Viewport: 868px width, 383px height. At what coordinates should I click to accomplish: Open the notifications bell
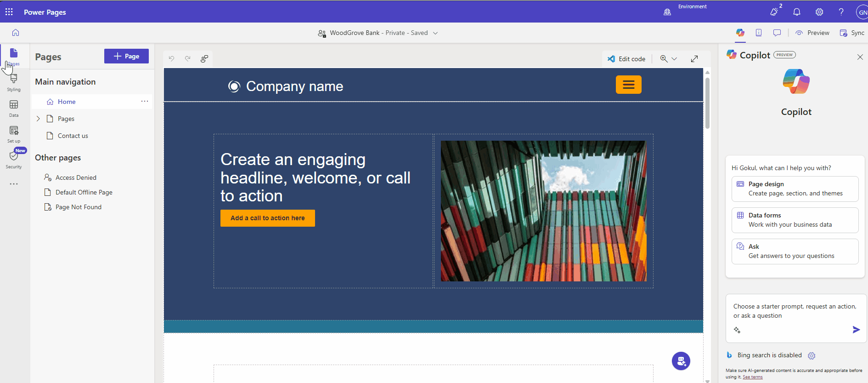tap(797, 12)
